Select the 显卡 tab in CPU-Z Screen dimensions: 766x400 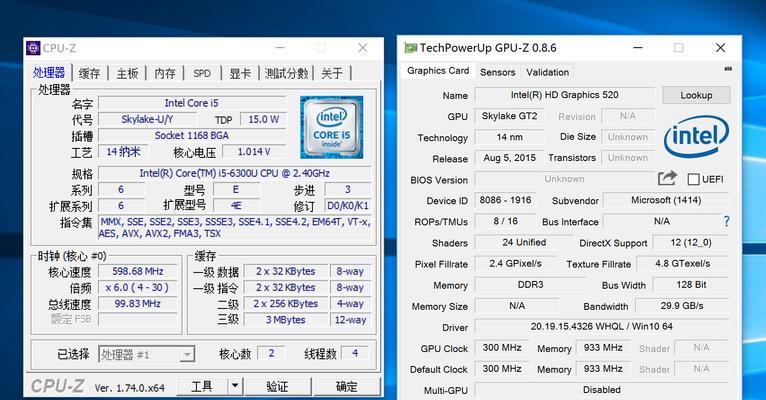240,73
